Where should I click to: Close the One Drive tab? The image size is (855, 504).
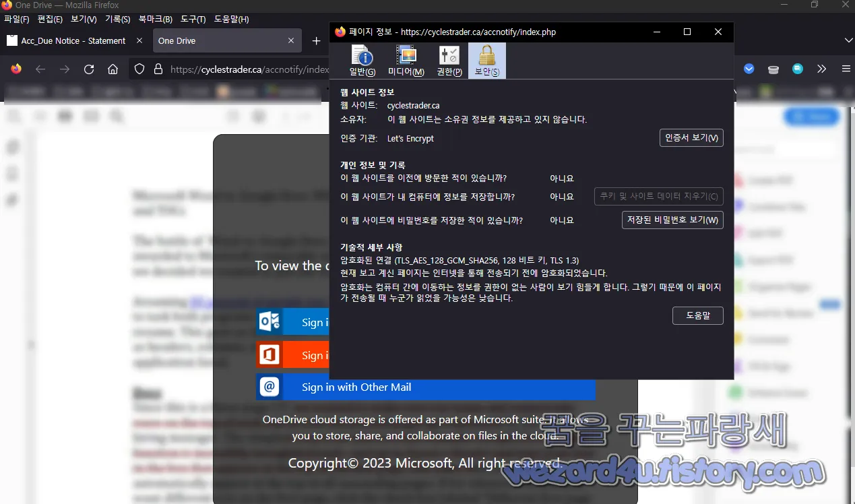[x=291, y=40]
